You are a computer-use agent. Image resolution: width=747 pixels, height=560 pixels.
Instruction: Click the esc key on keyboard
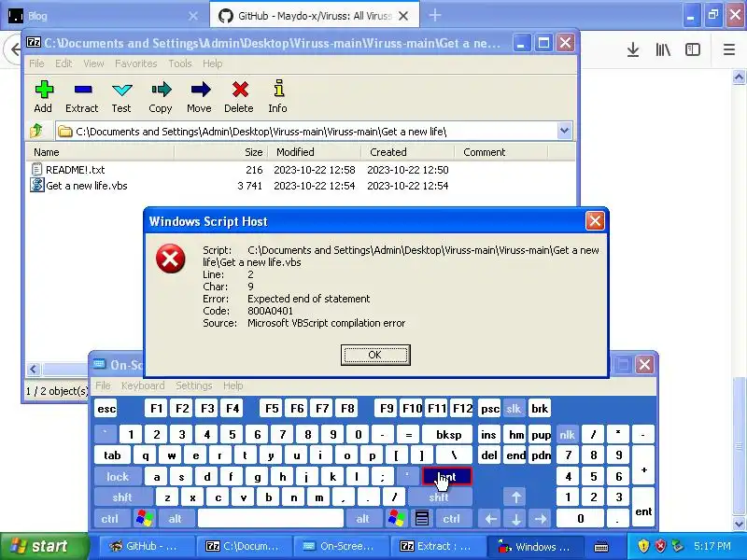[106, 408]
